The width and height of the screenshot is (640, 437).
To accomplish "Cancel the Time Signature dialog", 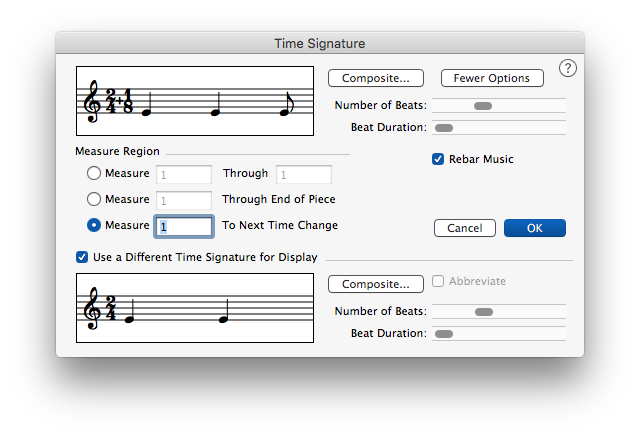I will point(465,228).
